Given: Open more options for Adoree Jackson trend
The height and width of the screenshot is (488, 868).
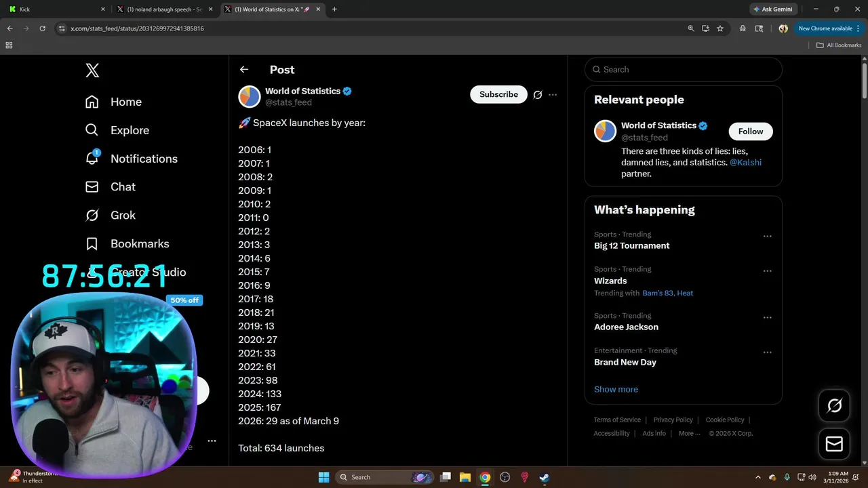Looking at the screenshot, I should [768, 317].
